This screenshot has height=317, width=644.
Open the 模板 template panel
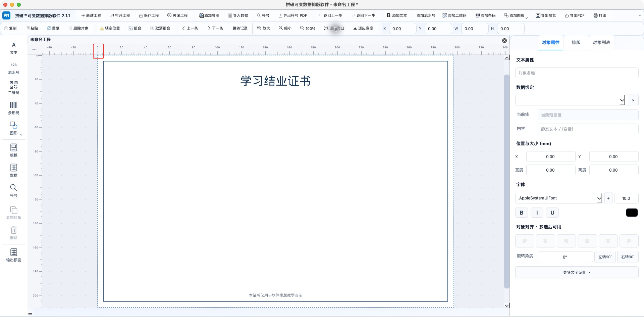tap(14, 150)
